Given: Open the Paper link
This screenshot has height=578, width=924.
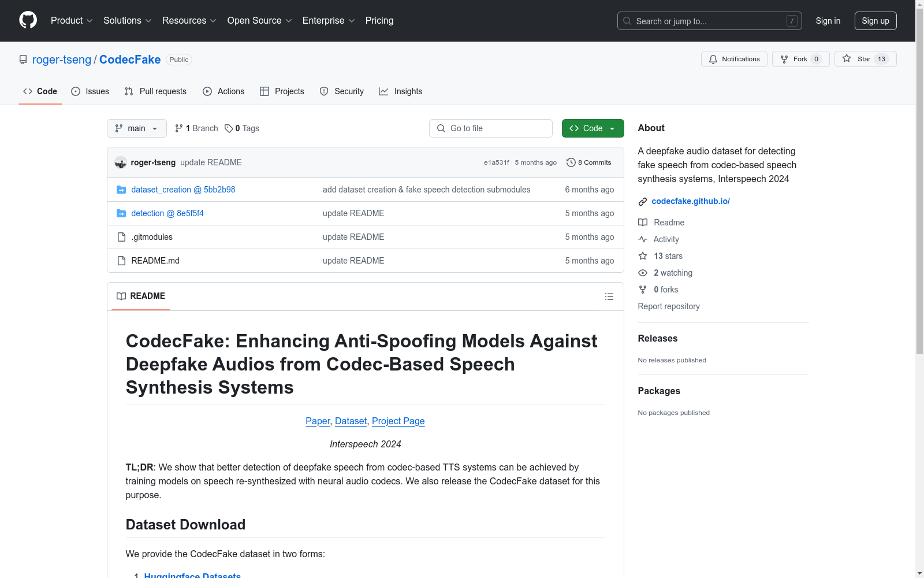Looking at the screenshot, I should [x=318, y=421].
